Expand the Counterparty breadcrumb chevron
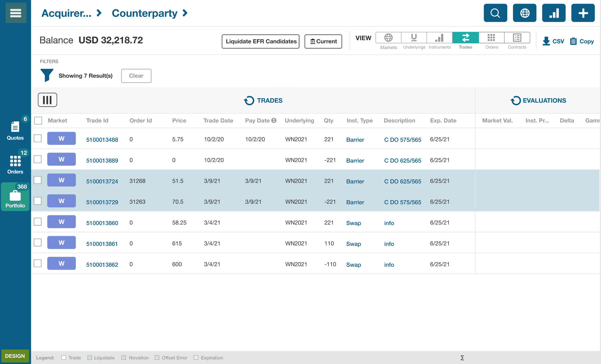The width and height of the screenshot is (601, 364). 185,13
